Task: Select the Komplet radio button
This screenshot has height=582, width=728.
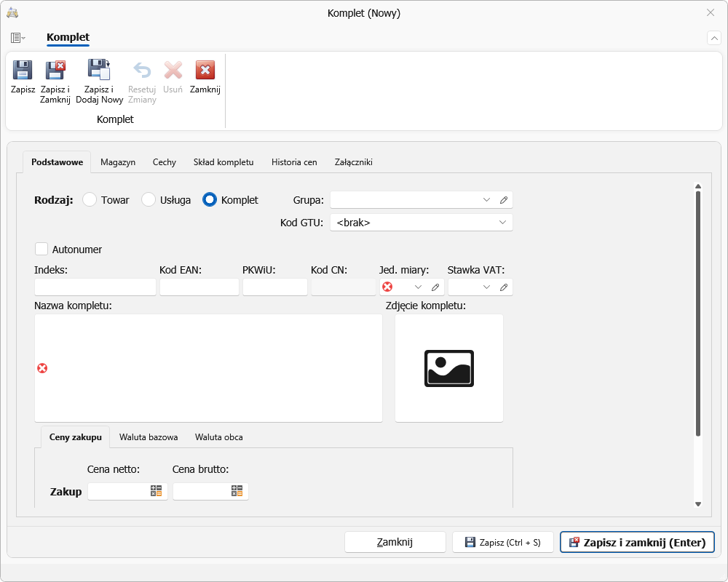Action: [x=210, y=199]
